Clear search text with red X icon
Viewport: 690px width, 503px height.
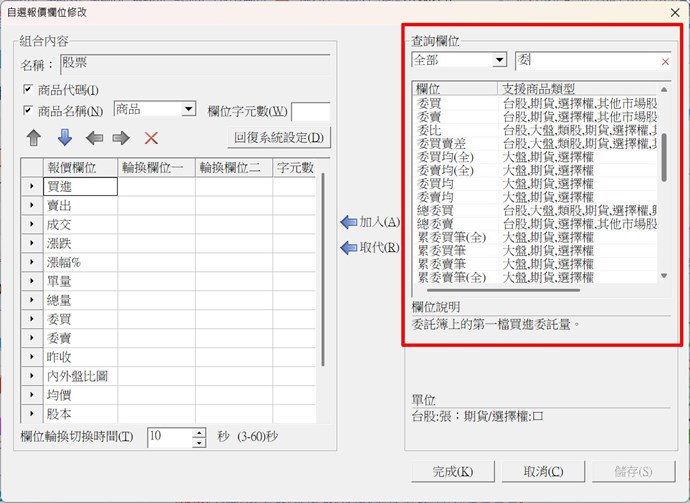click(665, 61)
